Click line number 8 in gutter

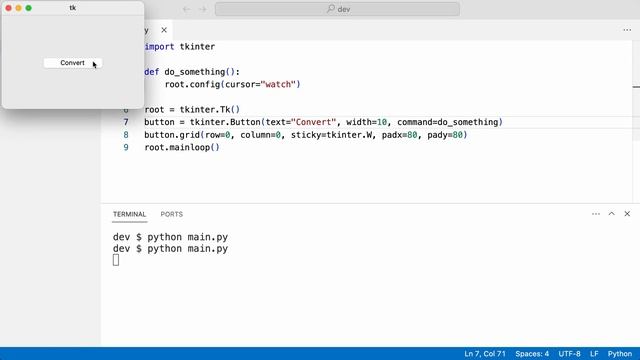click(x=126, y=135)
